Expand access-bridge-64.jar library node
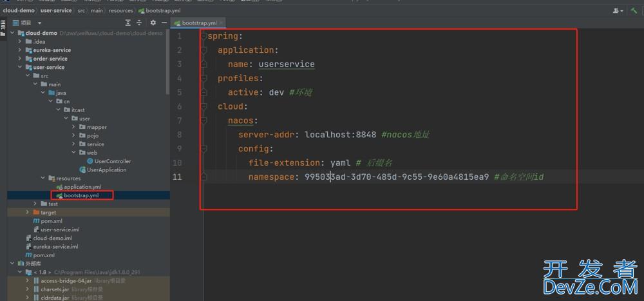 coord(27,281)
